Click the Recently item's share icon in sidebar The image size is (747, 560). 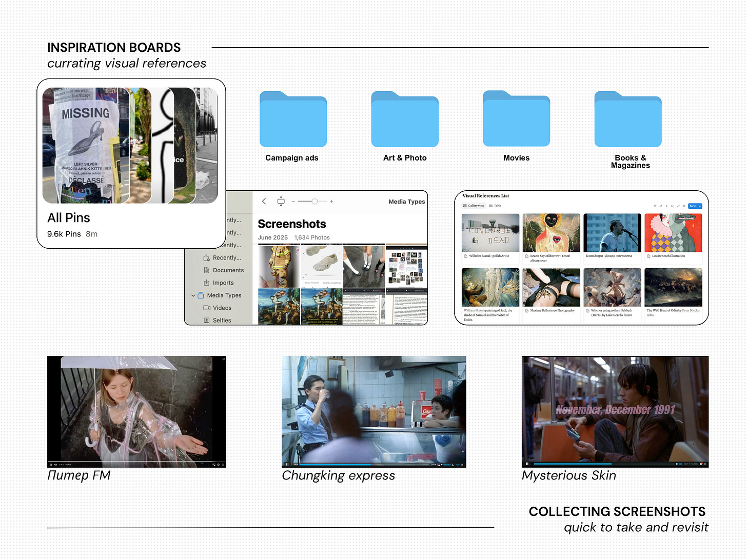206,257
